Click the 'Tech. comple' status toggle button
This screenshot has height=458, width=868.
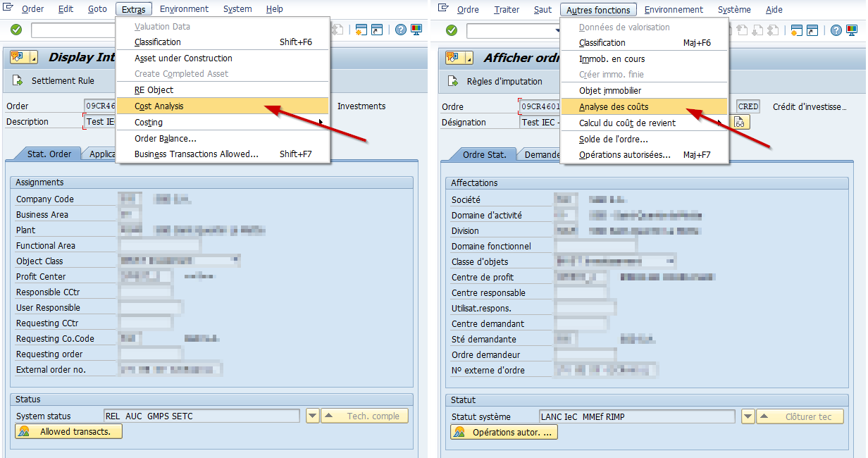(365, 416)
